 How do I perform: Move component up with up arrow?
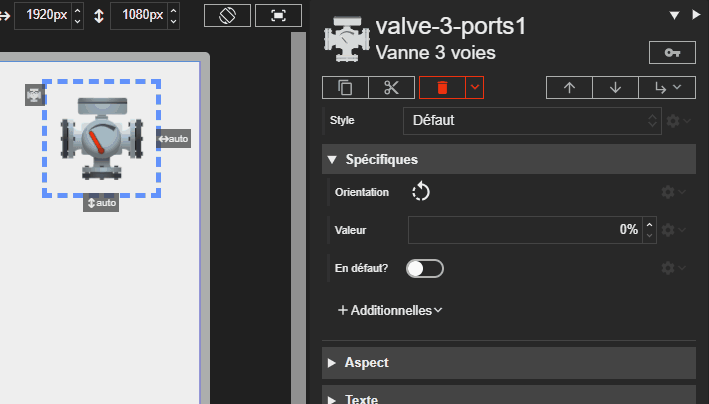(x=569, y=87)
